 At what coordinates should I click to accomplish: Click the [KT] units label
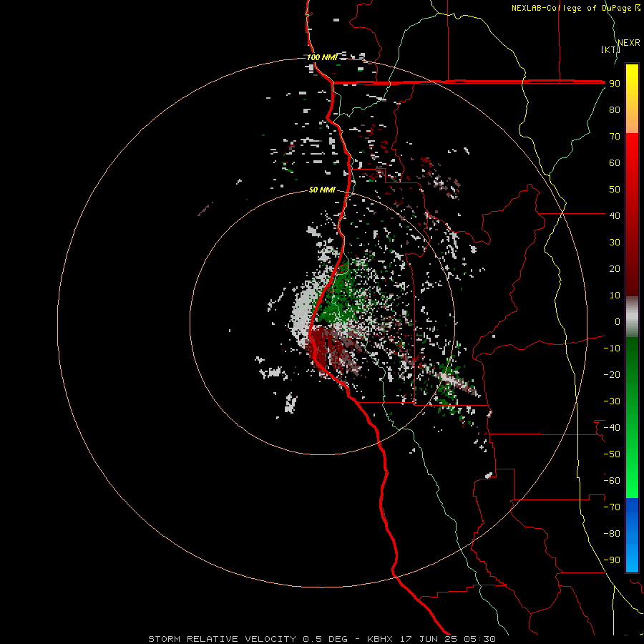coord(610,49)
